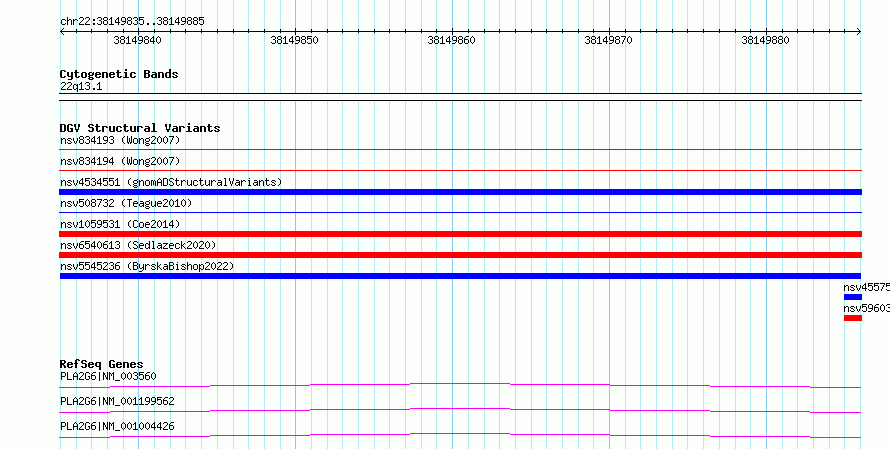Click ruler position label 38149860
Viewport: 890px width, 449px height.
click(451, 40)
